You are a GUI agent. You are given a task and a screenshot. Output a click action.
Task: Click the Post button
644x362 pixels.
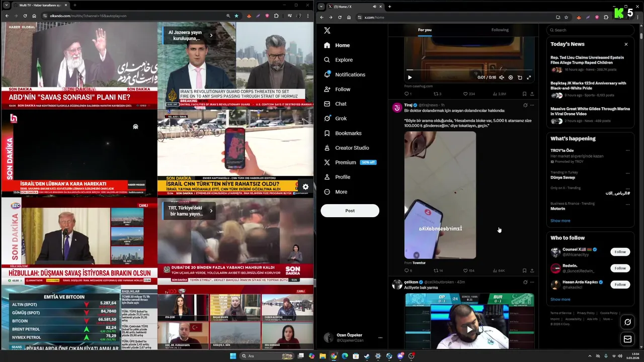click(x=350, y=211)
